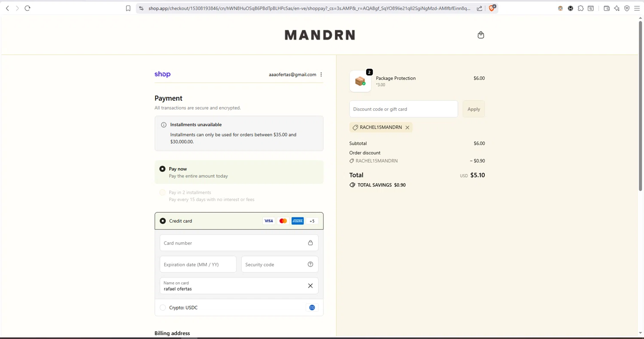Click the Package Protection product thumbnail
The height and width of the screenshot is (339, 644).
[x=360, y=81]
